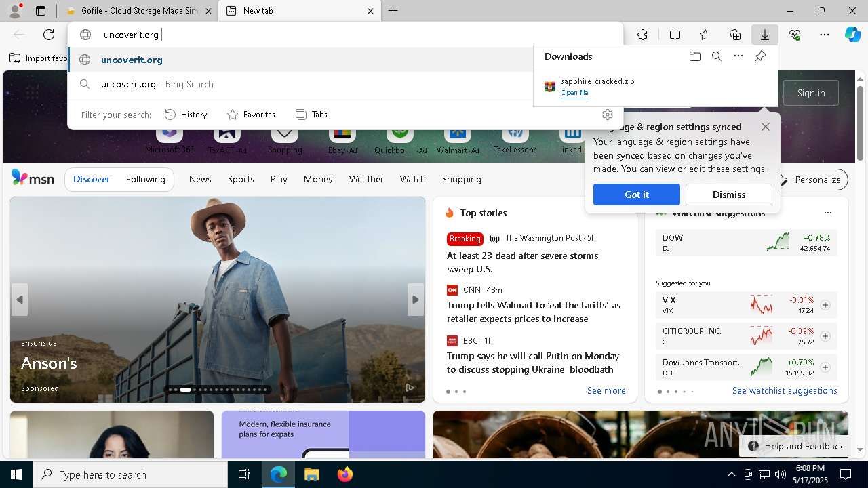Open Help and Feedback button
This screenshot has width=868, height=488.
796,446
